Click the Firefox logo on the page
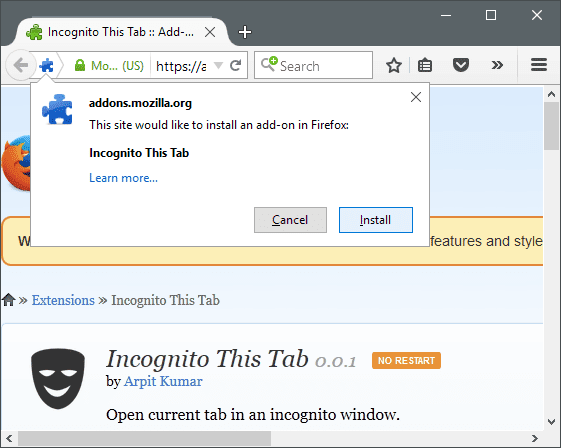 click(16, 163)
